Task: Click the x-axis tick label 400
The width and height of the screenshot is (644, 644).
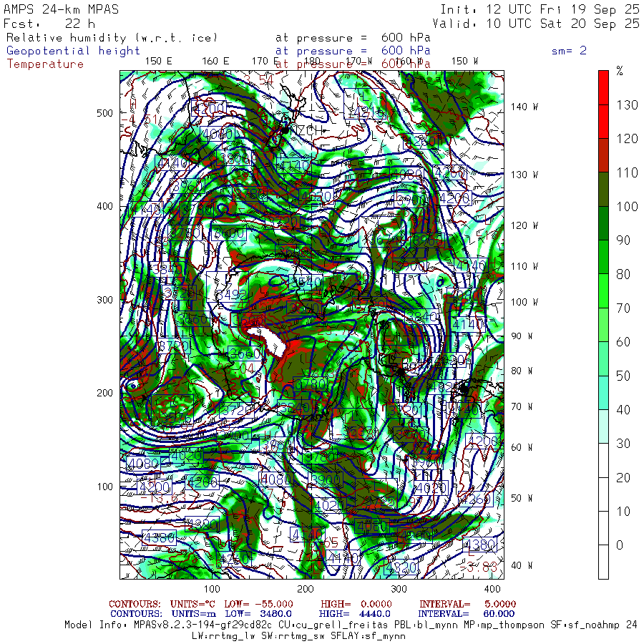Action: tap(492, 589)
